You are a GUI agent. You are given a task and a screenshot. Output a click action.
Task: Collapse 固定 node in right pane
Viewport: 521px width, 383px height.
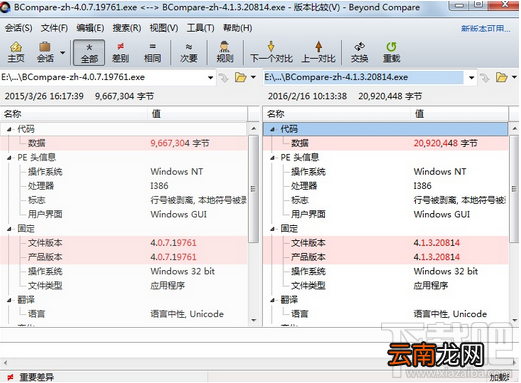click(272, 229)
